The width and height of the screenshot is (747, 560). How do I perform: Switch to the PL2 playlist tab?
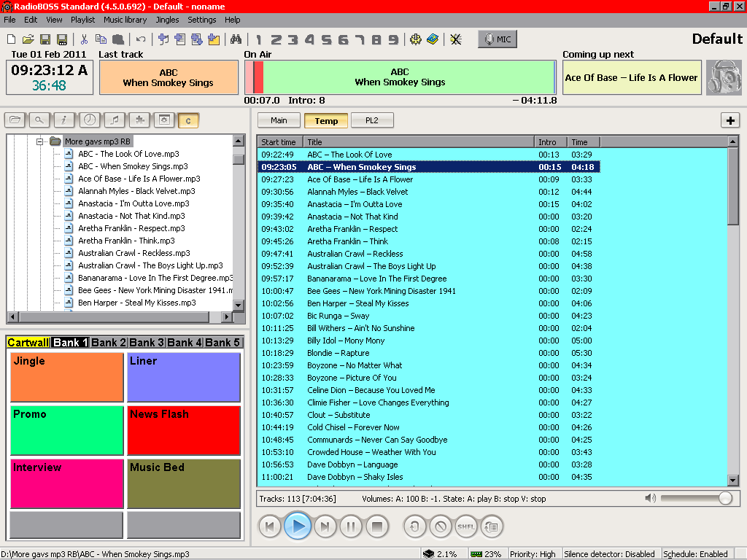coord(372,120)
